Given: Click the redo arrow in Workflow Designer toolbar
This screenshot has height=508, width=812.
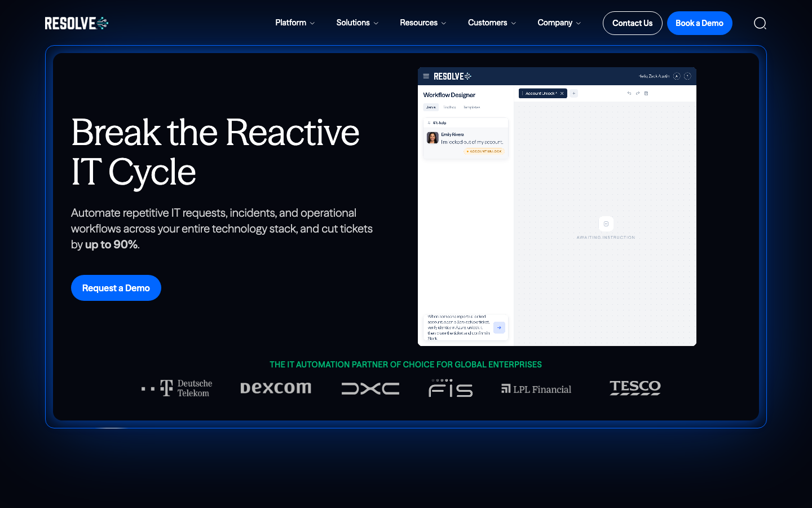Looking at the screenshot, I should coord(638,93).
